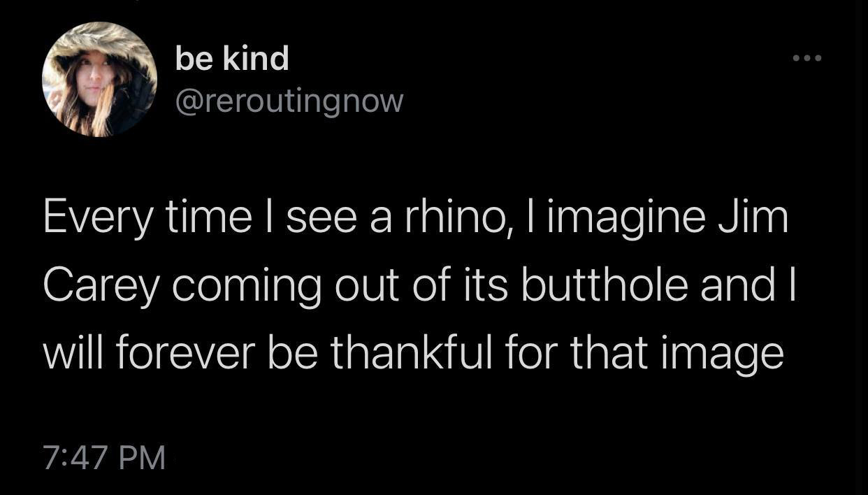Click the word "will" on the last line
Viewport: 868px width, 495px height.
click(x=72, y=354)
